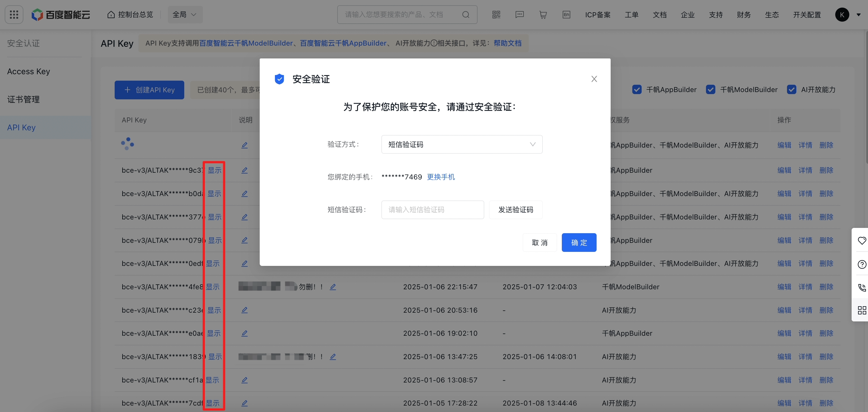Click edit pencil for key ending 183
The height and width of the screenshot is (412, 868).
click(x=333, y=357)
